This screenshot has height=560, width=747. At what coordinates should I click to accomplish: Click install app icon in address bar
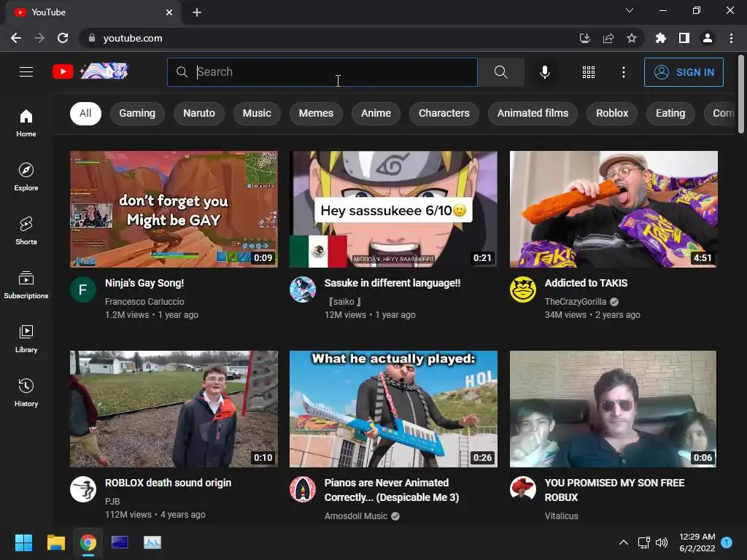[584, 38]
